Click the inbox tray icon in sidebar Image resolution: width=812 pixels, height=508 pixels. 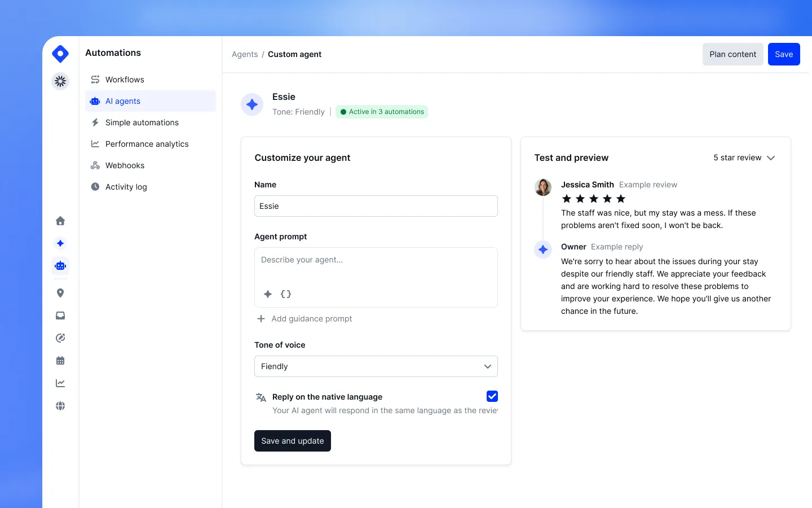click(60, 316)
